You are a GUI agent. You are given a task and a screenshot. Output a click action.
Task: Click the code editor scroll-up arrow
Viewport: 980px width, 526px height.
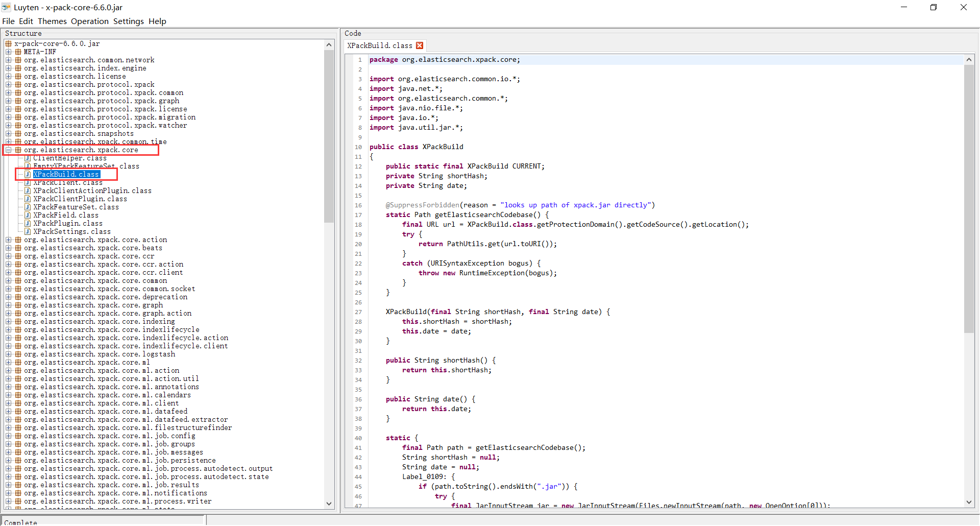[969, 60]
